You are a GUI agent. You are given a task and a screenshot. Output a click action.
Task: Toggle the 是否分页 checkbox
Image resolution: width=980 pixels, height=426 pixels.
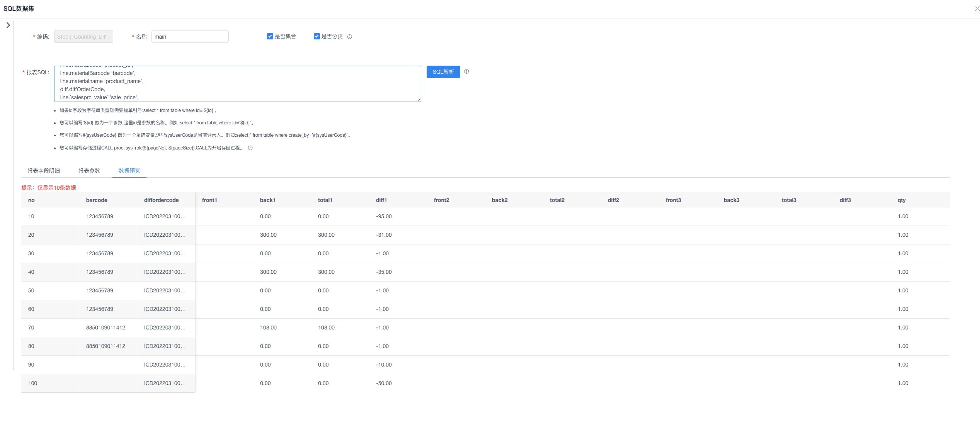point(316,36)
